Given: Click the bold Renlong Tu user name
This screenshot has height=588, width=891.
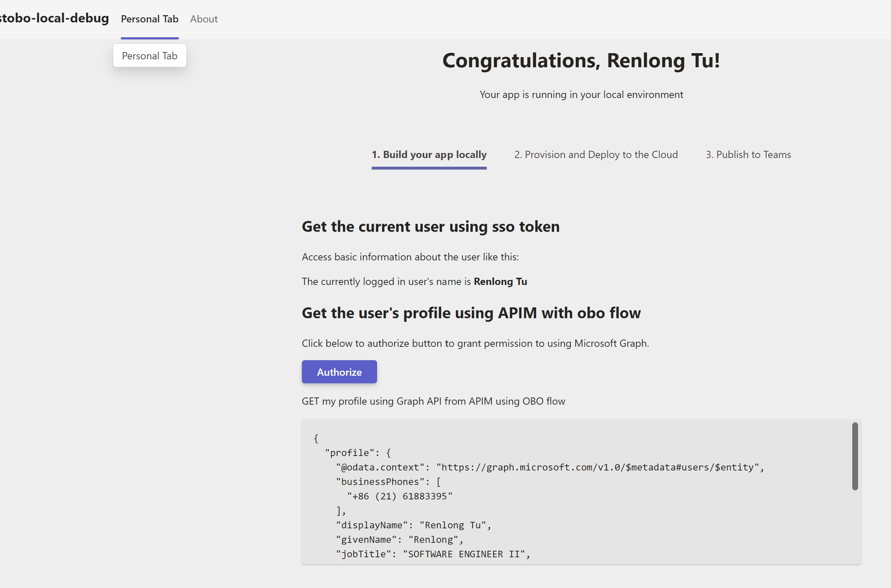Looking at the screenshot, I should (x=500, y=281).
